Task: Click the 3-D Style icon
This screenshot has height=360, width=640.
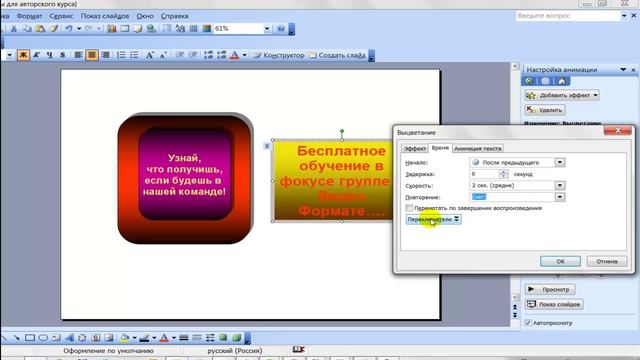Action: pyautogui.click(x=236, y=338)
